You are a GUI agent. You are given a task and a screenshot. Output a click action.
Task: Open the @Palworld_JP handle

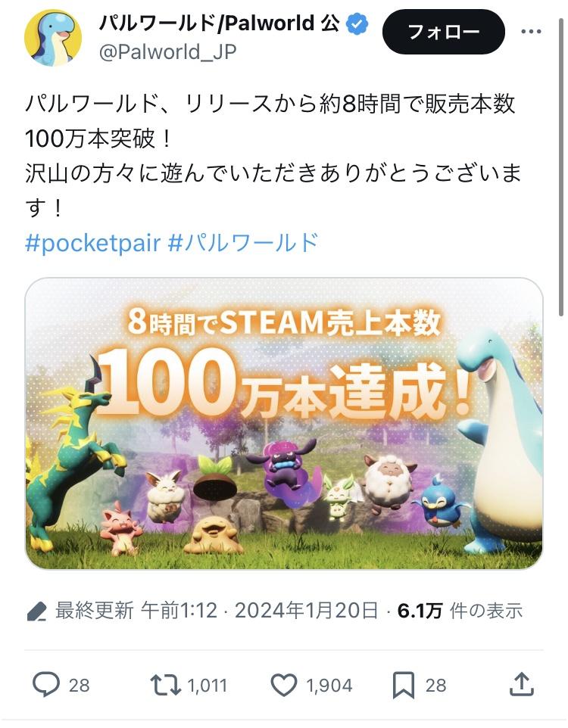[x=168, y=51]
